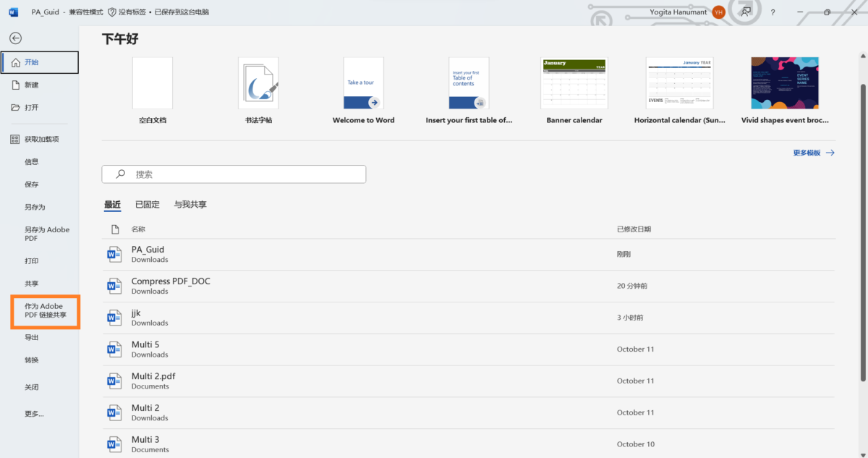Image resolution: width=868 pixels, height=458 pixels.
Task: Open the jjk file name
Action: tap(136, 313)
